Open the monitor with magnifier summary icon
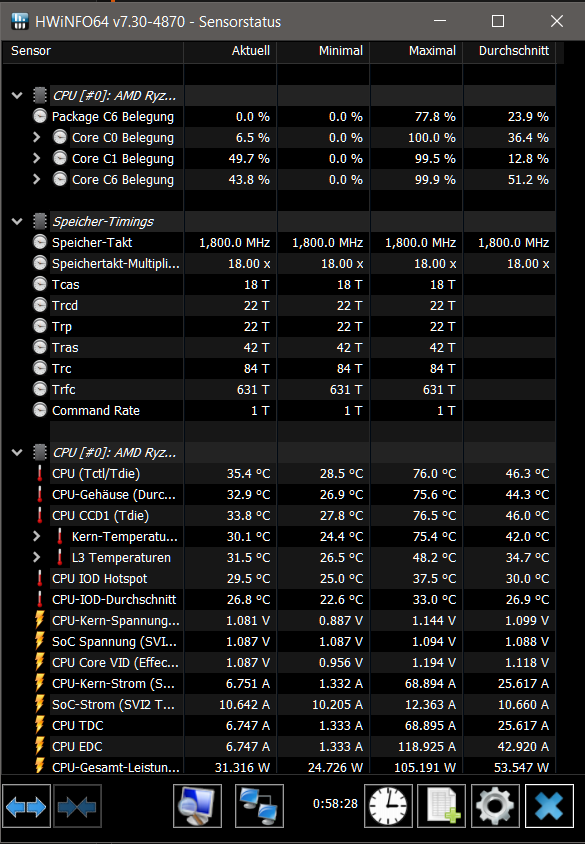Screen dimensions: 585x844 197,806
